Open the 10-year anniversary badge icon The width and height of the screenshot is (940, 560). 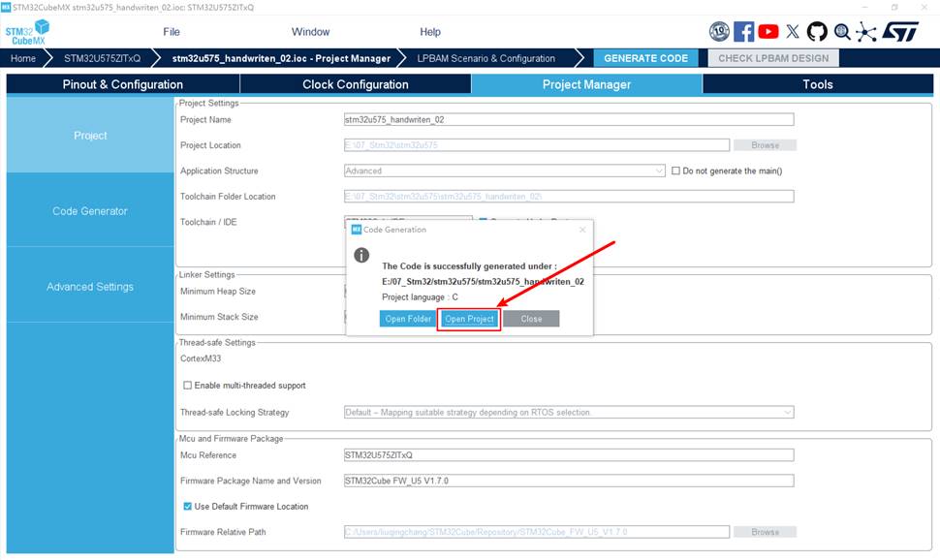(719, 31)
